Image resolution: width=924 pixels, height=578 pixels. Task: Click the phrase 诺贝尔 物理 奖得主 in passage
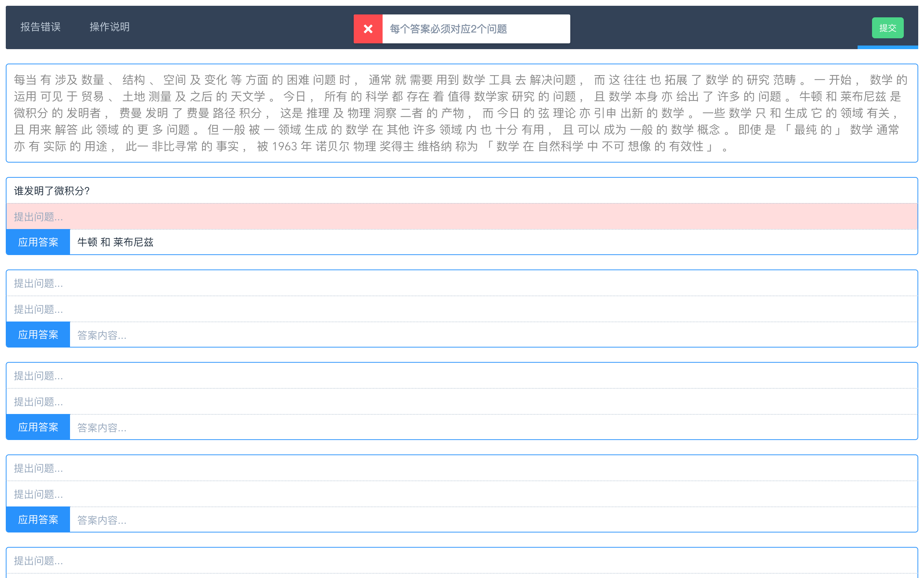(365, 146)
